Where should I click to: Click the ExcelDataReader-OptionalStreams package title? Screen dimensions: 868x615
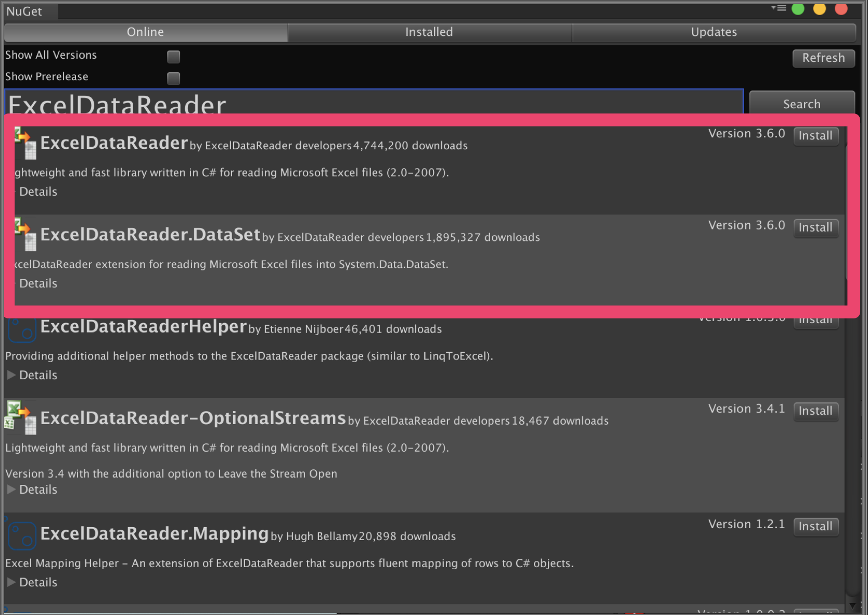coord(193,418)
